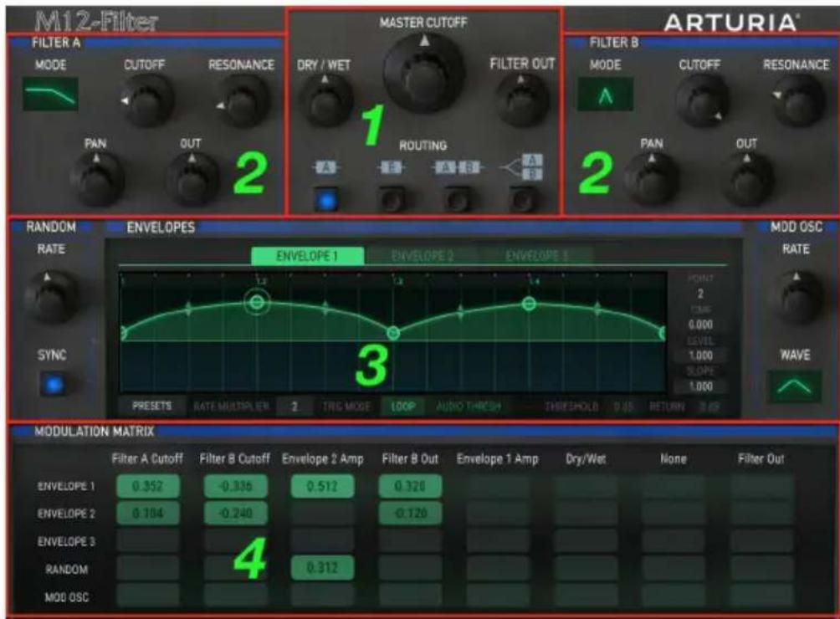The height and width of the screenshot is (619, 840).
Task: Click the Arturia logo
Action: point(732,23)
